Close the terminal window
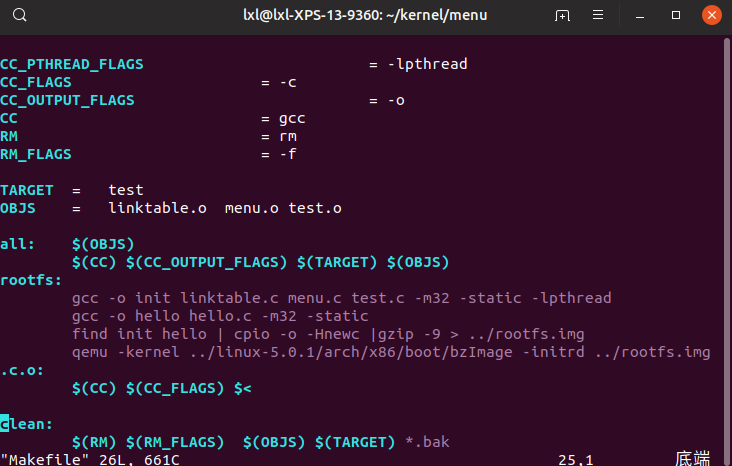The height and width of the screenshot is (466, 732). (x=710, y=15)
